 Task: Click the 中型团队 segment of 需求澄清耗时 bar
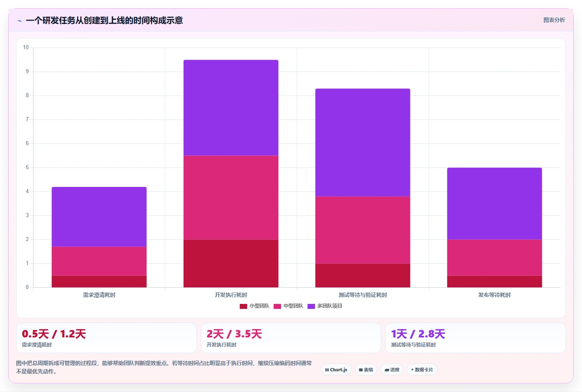[99, 261]
